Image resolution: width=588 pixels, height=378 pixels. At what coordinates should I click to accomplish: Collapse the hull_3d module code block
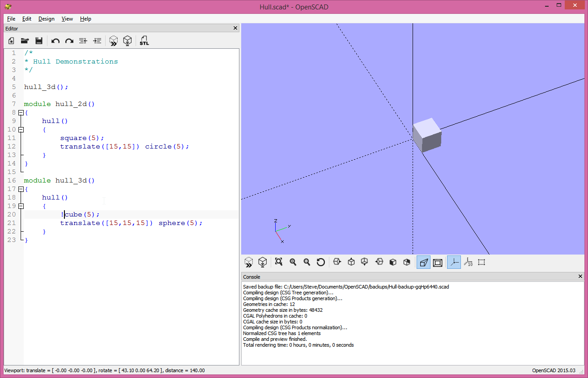click(x=21, y=189)
